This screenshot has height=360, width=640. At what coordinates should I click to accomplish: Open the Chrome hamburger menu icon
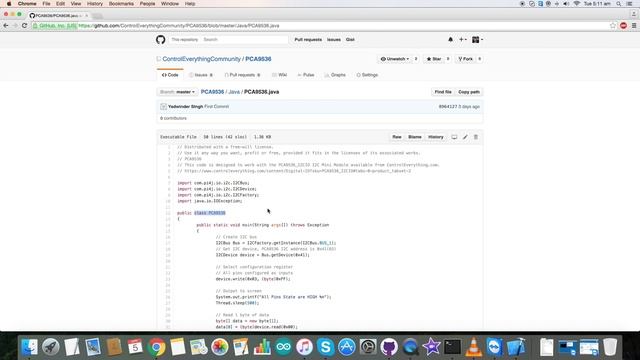coord(634,26)
